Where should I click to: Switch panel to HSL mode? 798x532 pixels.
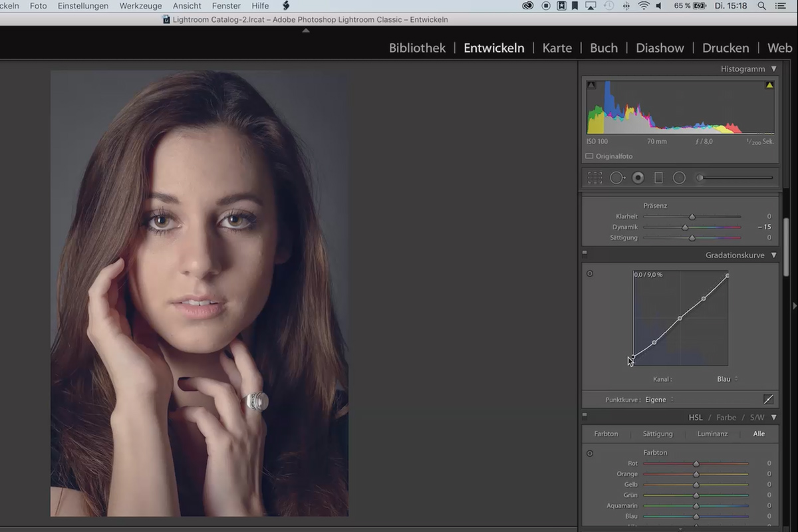[696, 418]
